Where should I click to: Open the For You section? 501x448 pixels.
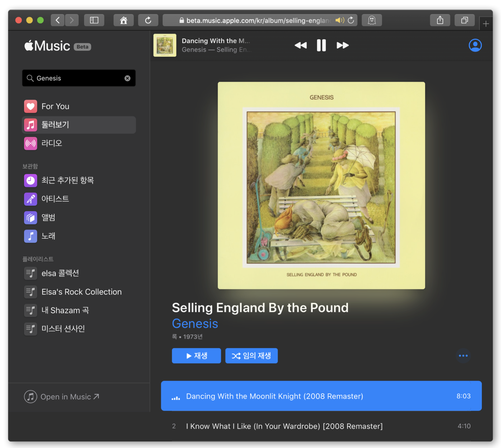[x=79, y=106]
